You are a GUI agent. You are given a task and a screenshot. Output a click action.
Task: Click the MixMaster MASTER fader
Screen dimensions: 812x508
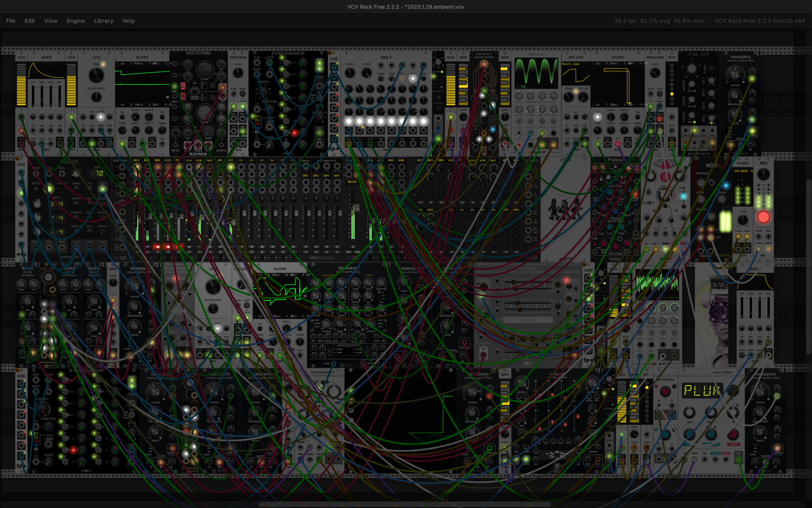[357, 208]
